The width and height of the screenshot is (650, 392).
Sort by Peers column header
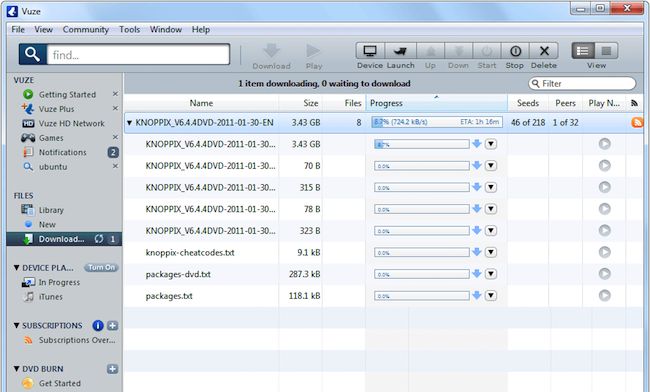565,103
